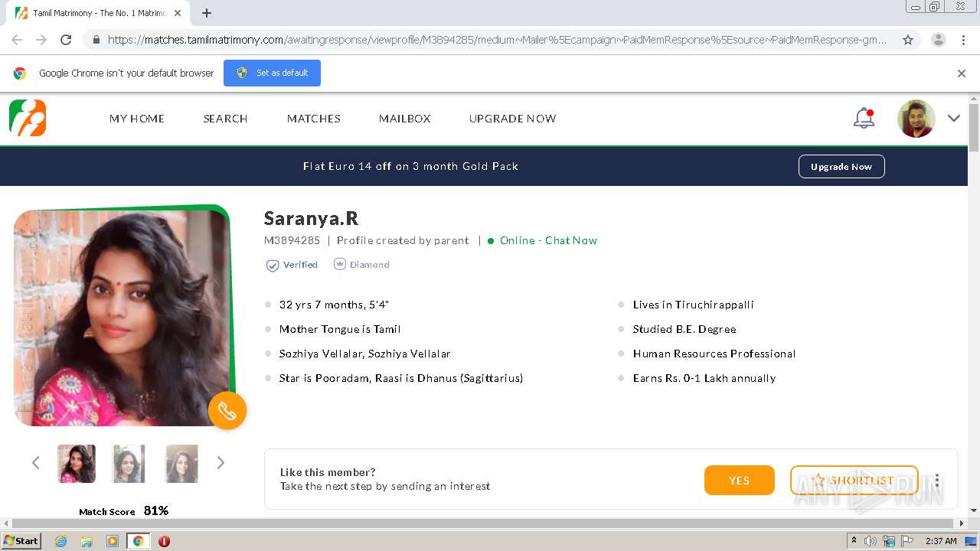
Task: Add member to SHORTLIST
Action: pyautogui.click(x=854, y=480)
